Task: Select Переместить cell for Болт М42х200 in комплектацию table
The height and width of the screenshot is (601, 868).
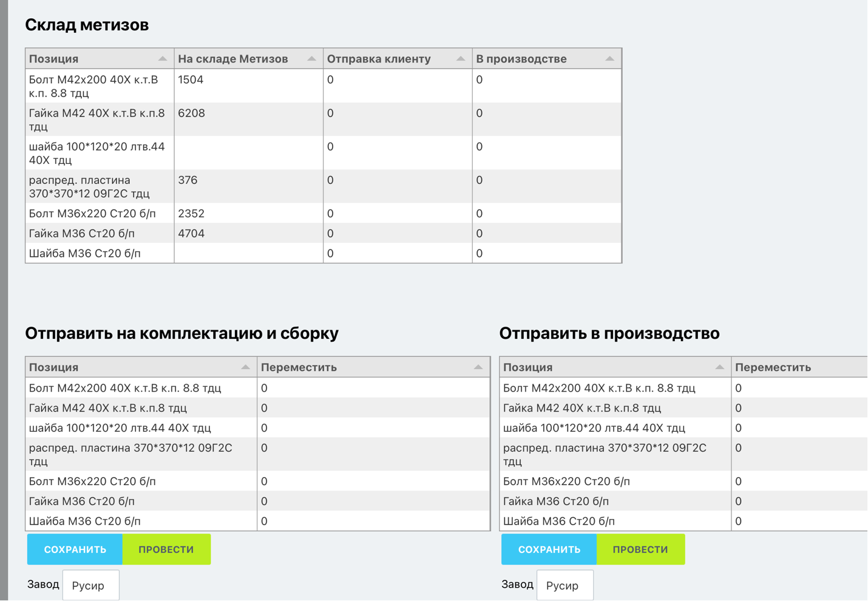Action: [x=373, y=388]
